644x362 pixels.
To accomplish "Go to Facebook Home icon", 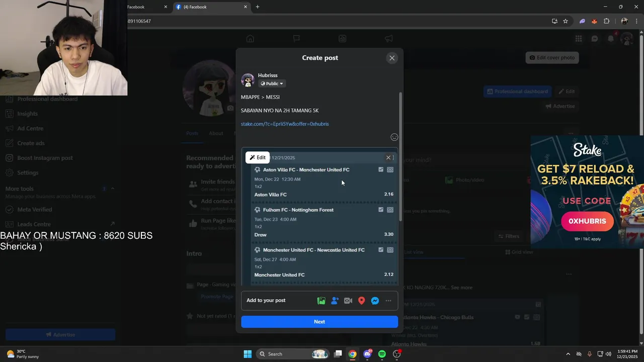I will tap(250, 39).
